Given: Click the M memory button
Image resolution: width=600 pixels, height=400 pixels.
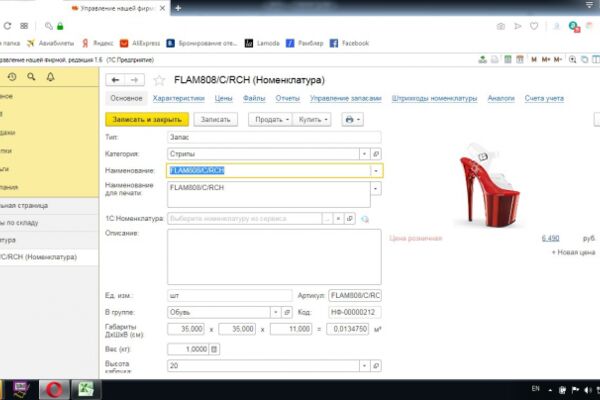Looking at the screenshot, I should point(534,59).
